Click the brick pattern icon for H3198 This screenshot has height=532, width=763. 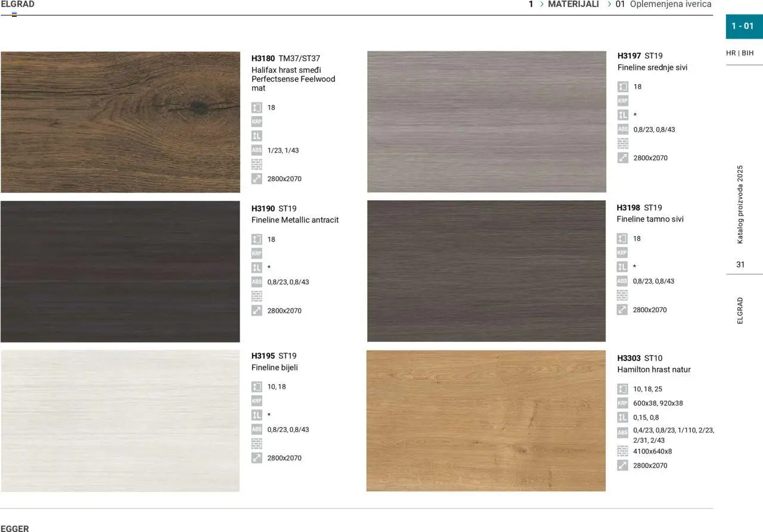[x=622, y=295]
